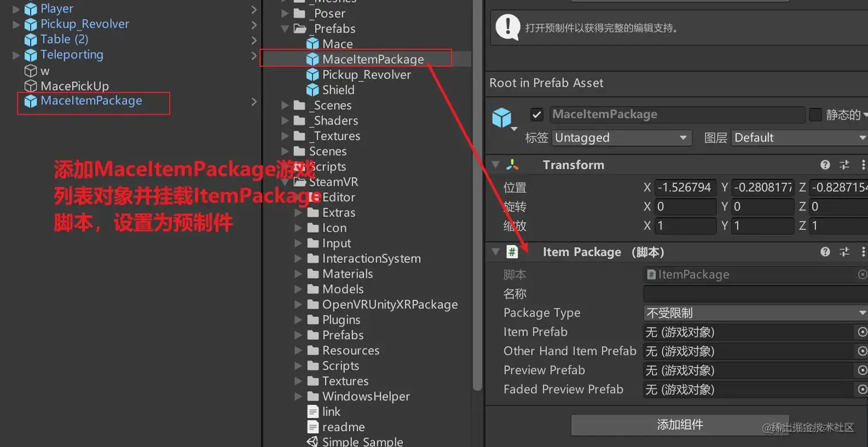Screen dimensions: 868x447
Task: Click the Teleporting cube icon
Action: point(30,55)
